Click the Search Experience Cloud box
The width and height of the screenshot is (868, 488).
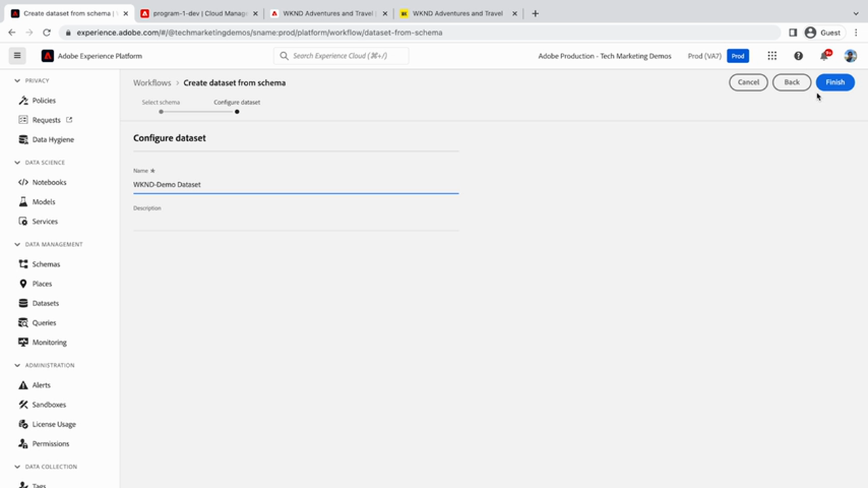click(341, 56)
